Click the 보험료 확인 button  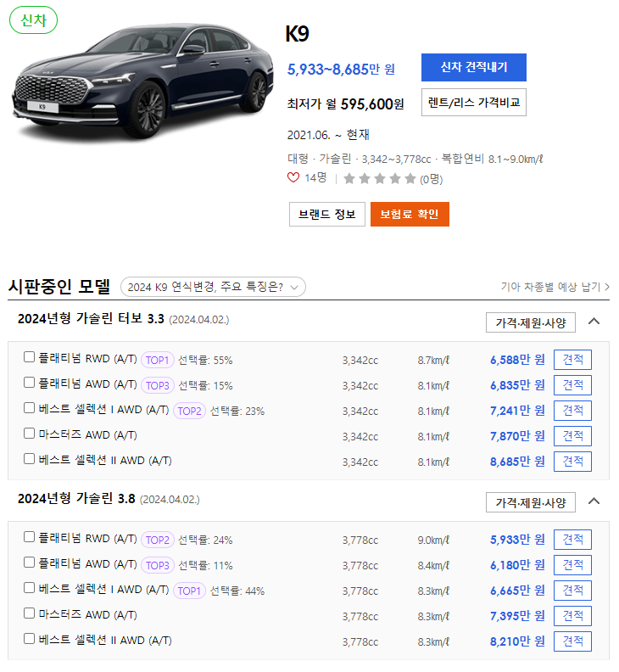coord(410,215)
